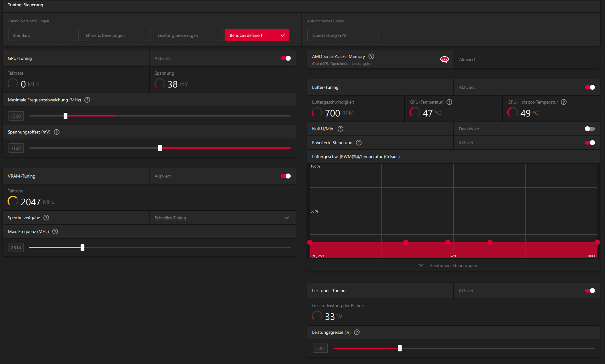The image size is (605, 364).
Task: Click the Übertaktung GPU button
Action: (342, 35)
